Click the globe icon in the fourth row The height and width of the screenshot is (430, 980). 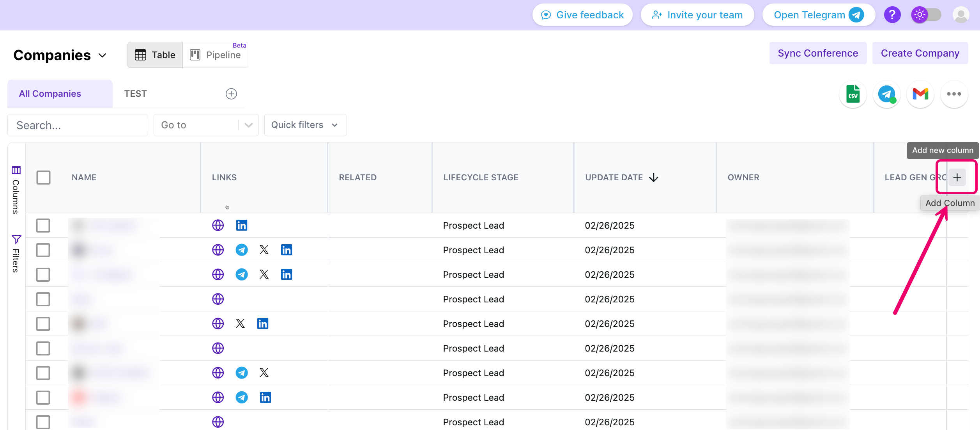point(218,299)
